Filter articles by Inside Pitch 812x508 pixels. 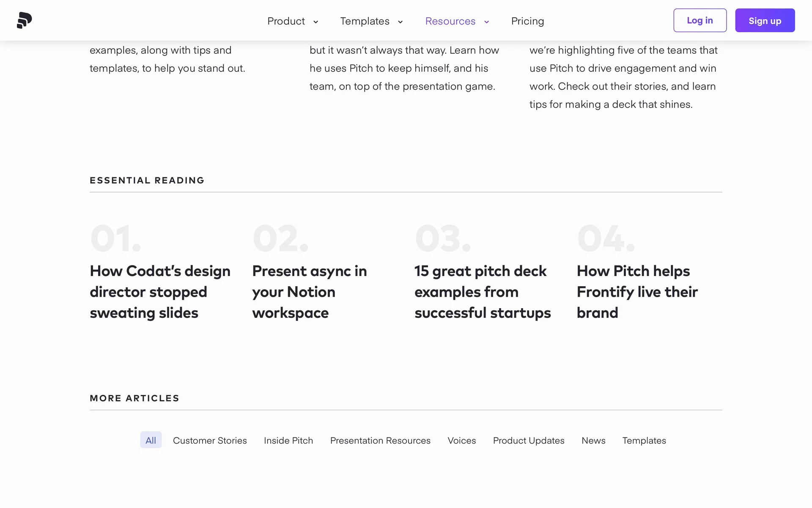(288, 440)
